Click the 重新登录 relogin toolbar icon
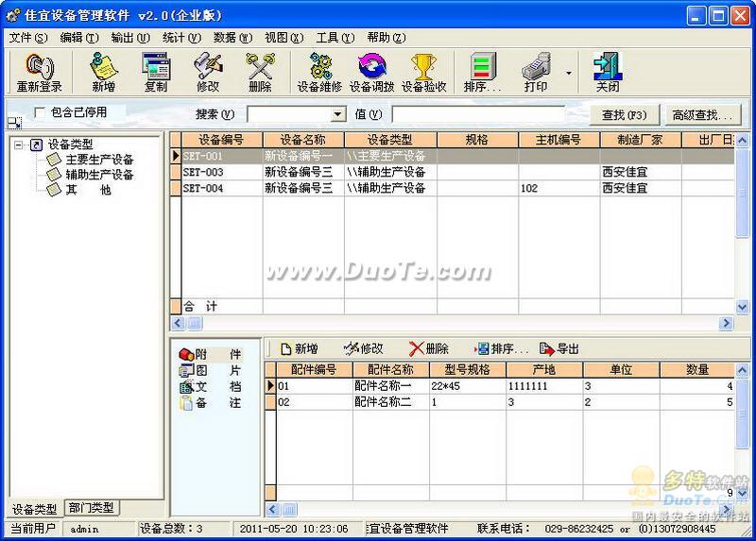Image resolution: width=756 pixels, height=541 pixels. pyautogui.click(x=40, y=66)
